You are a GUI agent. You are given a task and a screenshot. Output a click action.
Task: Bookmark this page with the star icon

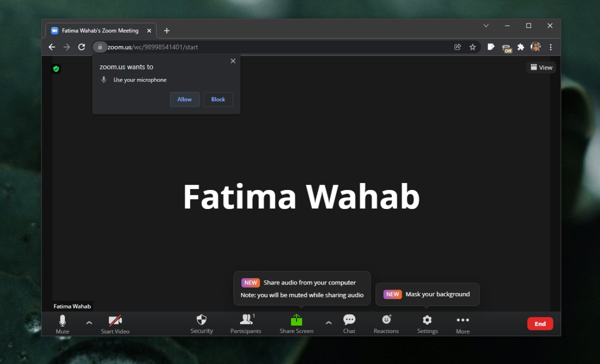pyautogui.click(x=473, y=46)
